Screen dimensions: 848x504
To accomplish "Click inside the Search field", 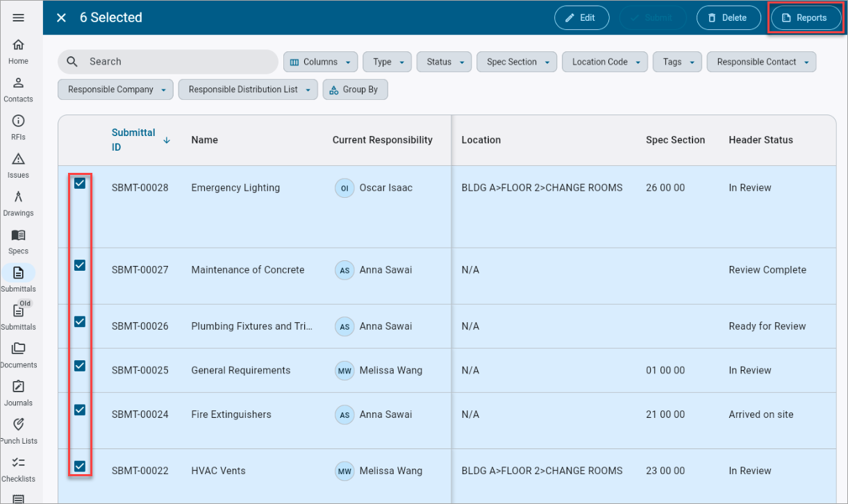I will point(167,62).
